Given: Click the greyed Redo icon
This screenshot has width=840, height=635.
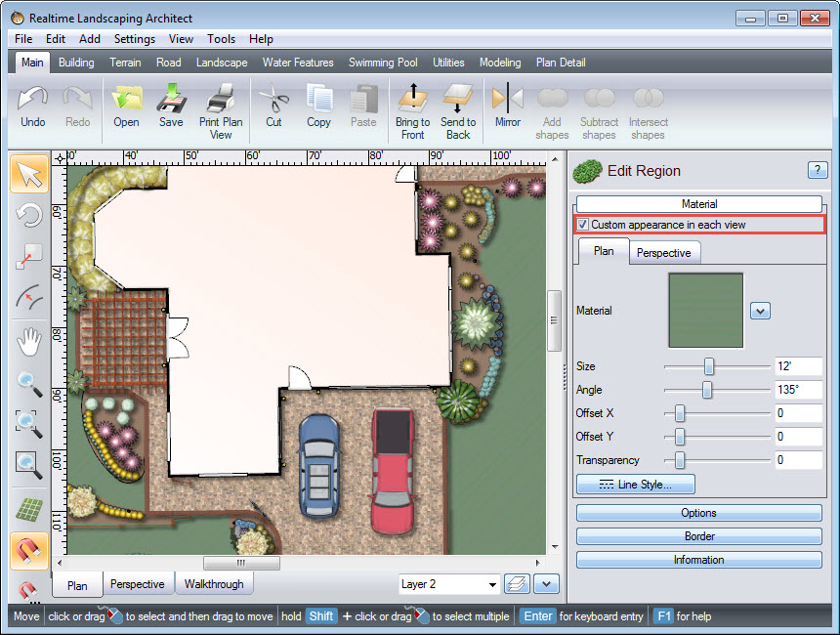Looking at the screenshot, I should (x=78, y=101).
